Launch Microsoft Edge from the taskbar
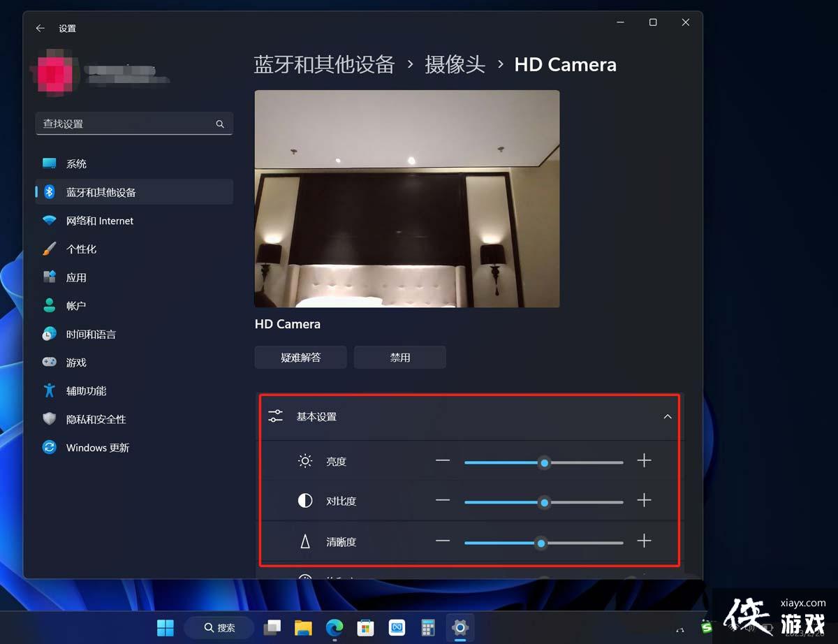838x644 pixels. coord(335,628)
